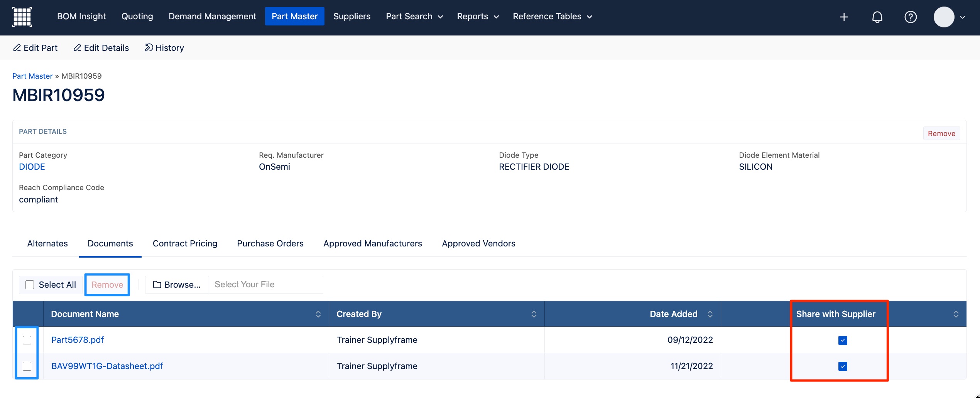This screenshot has height=398, width=980.
Task: Open the DIODE category link
Action: (32, 167)
